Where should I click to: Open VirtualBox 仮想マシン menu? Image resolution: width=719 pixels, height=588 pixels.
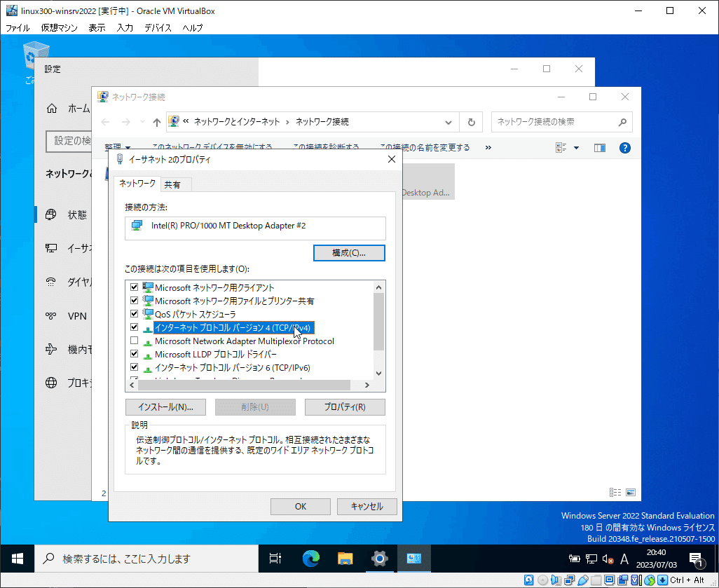(x=59, y=28)
